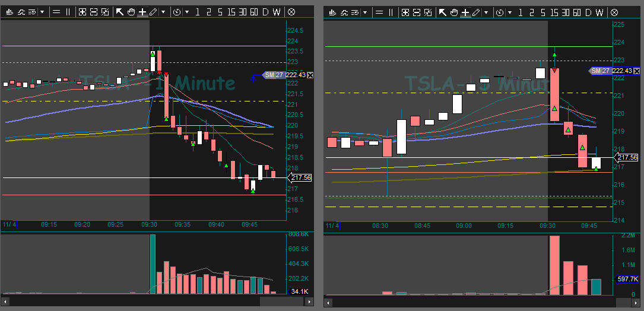Expand drawing tools dropdown in 5-minute chart
Viewport: 644px width, 311px height.
pos(486,12)
